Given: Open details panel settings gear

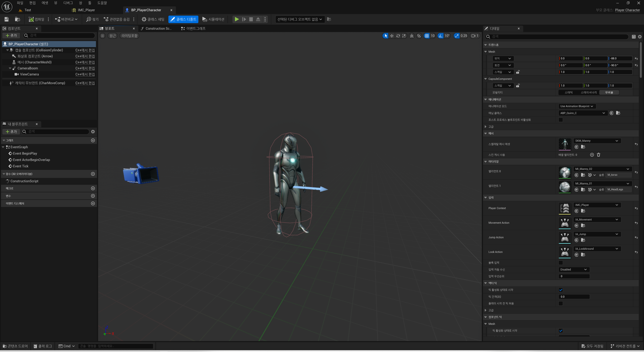Looking at the screenshot, I should 640,37.
